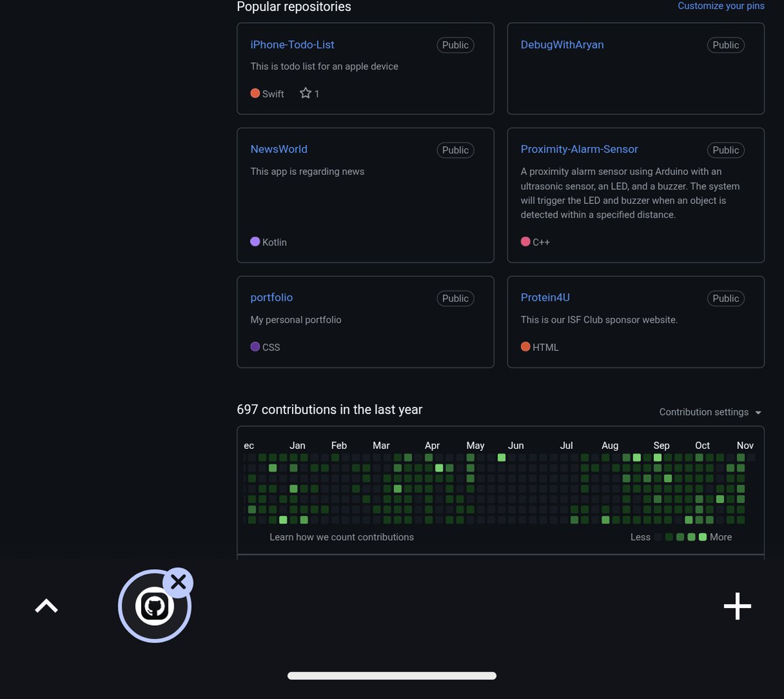Click 'This is our ISF Club sponsor website.'
This screenshot has width=784, height=699.
tap(599, 319)
